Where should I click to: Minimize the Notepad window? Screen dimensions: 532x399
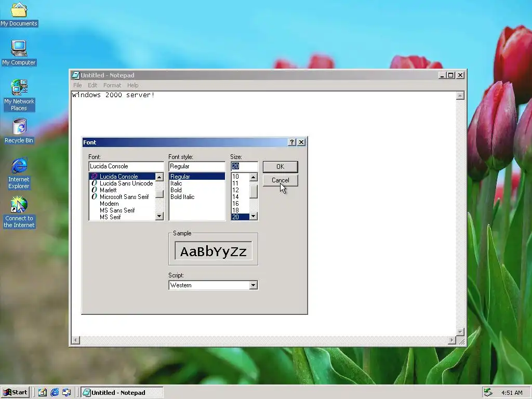pos(442,75)
